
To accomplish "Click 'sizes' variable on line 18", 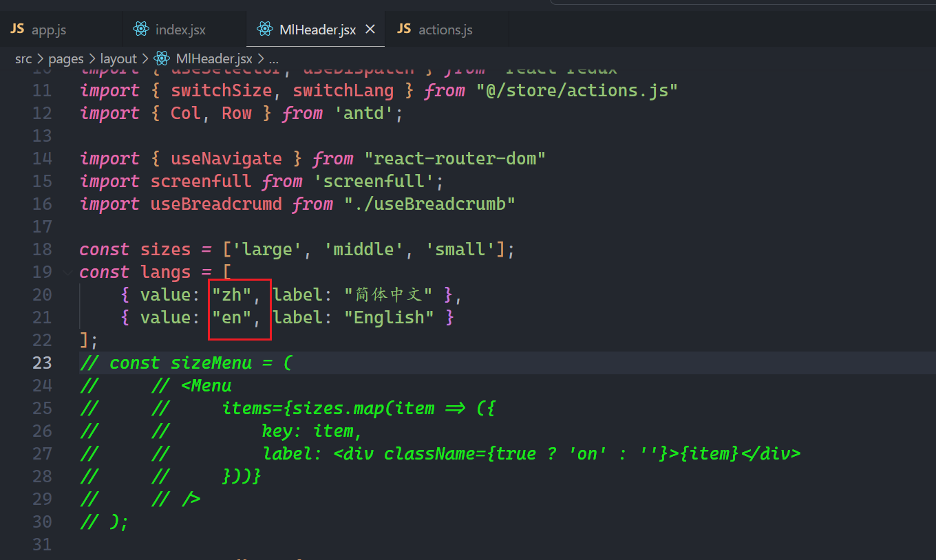I will [x=165, y=249].
